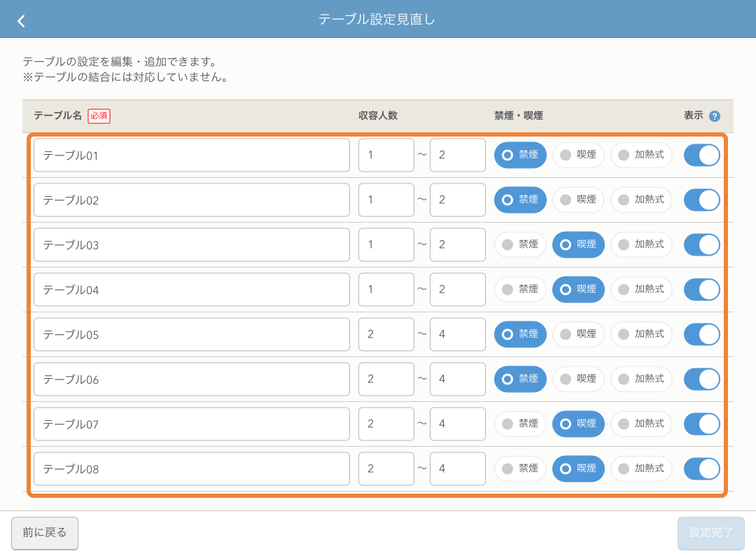
Task: Select 禁煙 for テーブル04
Action: (520, 289)
